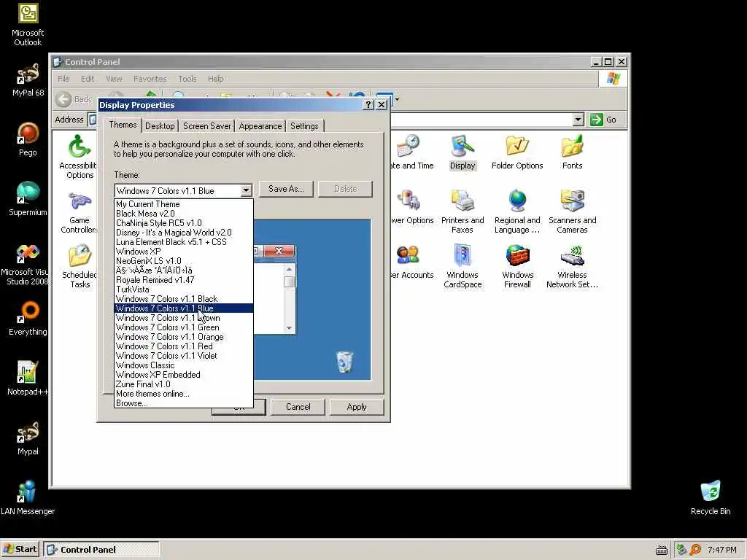The height and width of the screenshot is (560, 747).
Task: Select Accessibility Options in Control Panel
Action: point(79,157)
